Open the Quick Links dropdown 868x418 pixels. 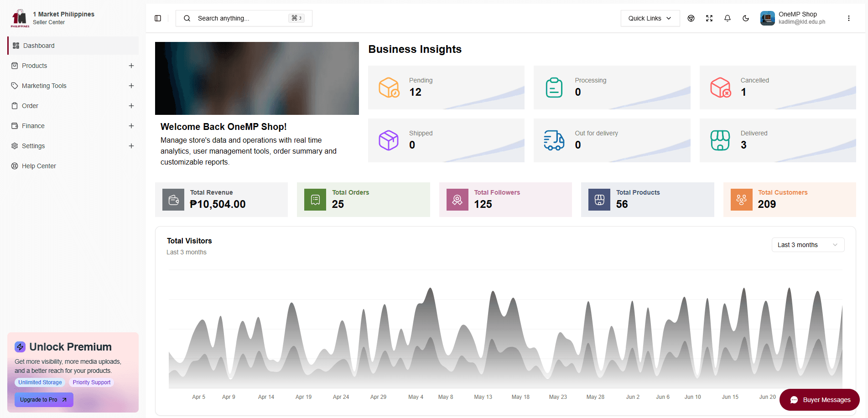pyautogui.click(x=650, y=18)
